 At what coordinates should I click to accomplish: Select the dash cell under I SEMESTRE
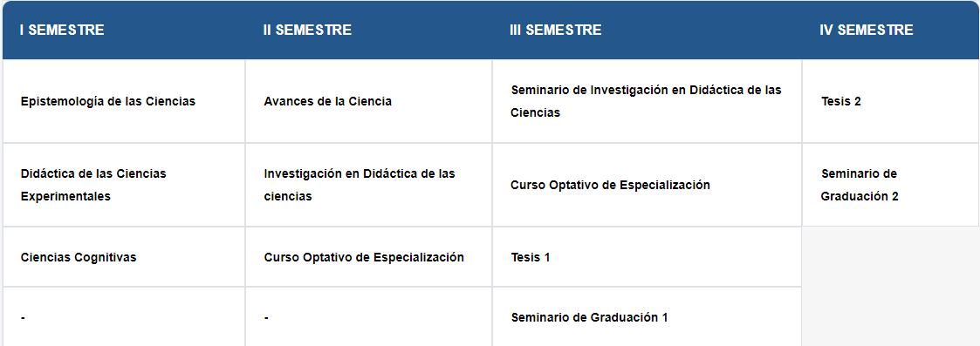(x=124, y=316)
